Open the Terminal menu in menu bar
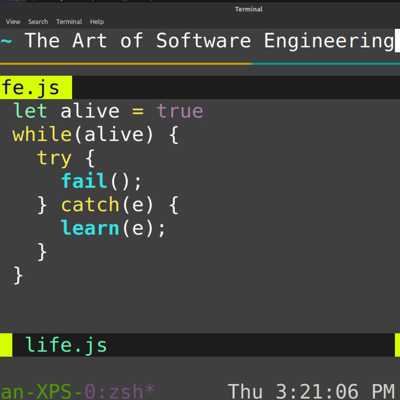The width and height of the screenshot is (400, 400). point(69,22)
